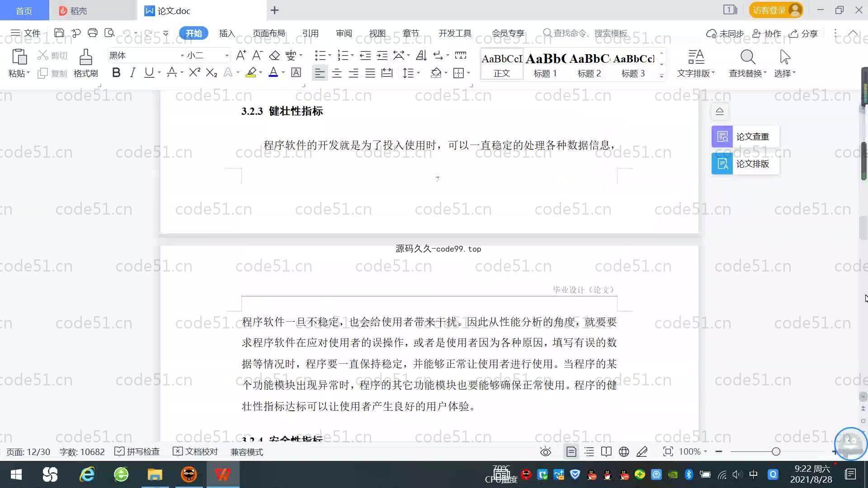This screenshot has height=488, width=868.
Task: Open Internet Explorer from taskbar
Action: [87, 474]
